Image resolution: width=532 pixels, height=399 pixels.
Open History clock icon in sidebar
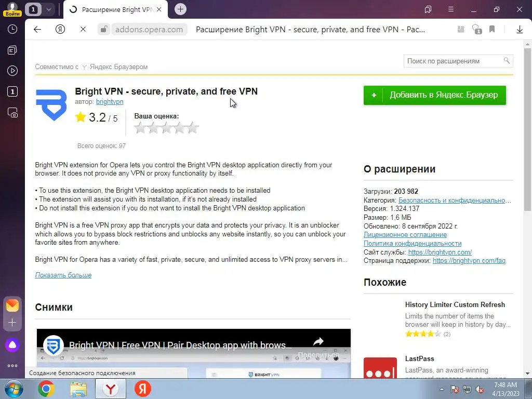click(12, 29)
